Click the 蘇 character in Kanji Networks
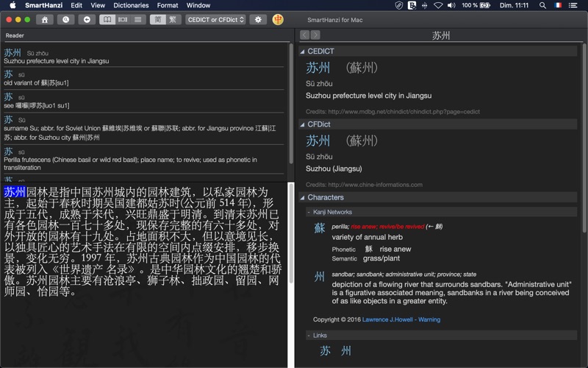 (x=320, y=228)
